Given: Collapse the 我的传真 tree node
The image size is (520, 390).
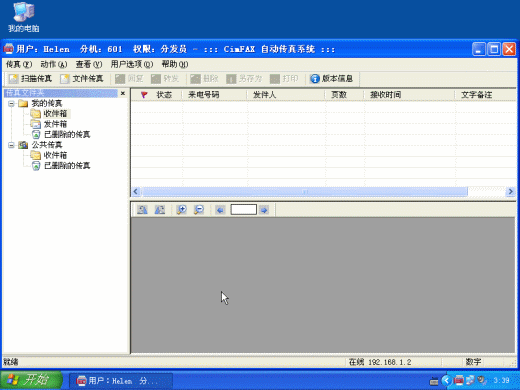Looking at the screenshot, I should click(11, 104).
